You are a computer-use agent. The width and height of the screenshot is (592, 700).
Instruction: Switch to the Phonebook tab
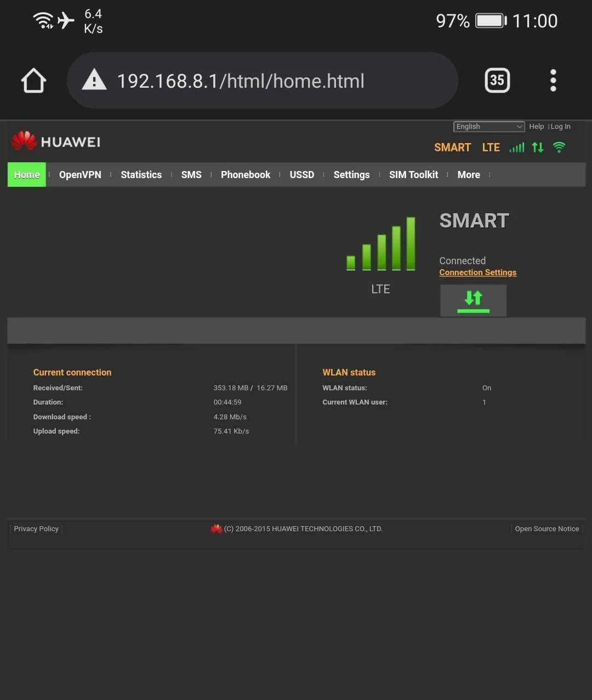[246, 174]
